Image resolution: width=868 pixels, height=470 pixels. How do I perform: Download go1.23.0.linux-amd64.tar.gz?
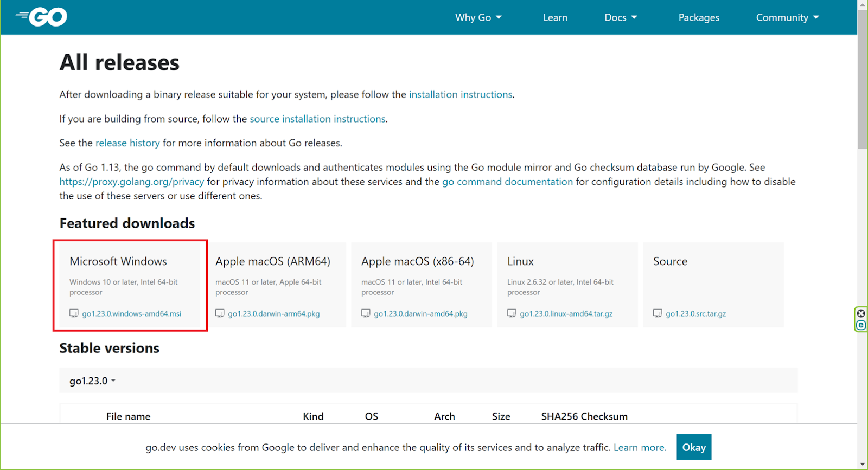tap(566, 313)
